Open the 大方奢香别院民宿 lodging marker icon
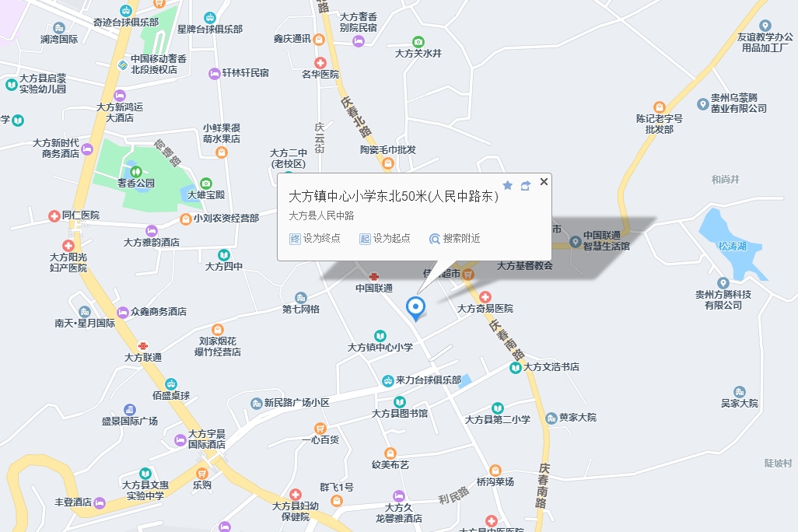The image size is (798, 532). (x=359, y=41)
